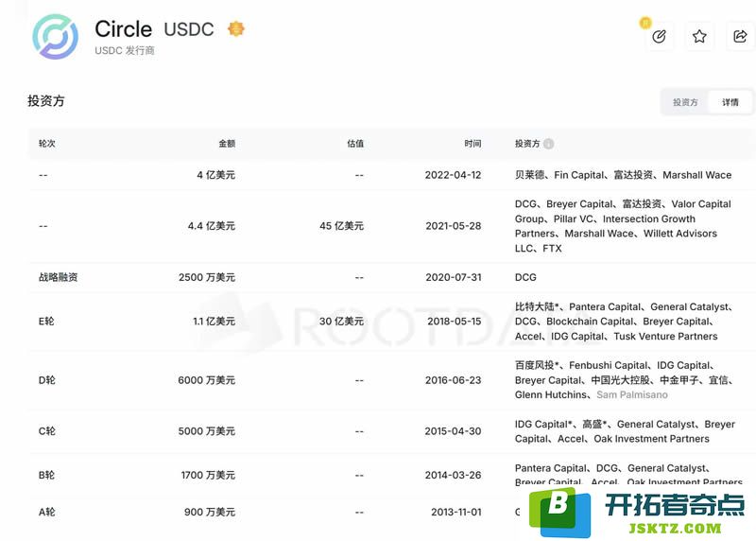Image resolution: width=756 pixels, height=541 pixels.
Task: Click the 战略融资 round cell
Action: click(x=58, y=277)
